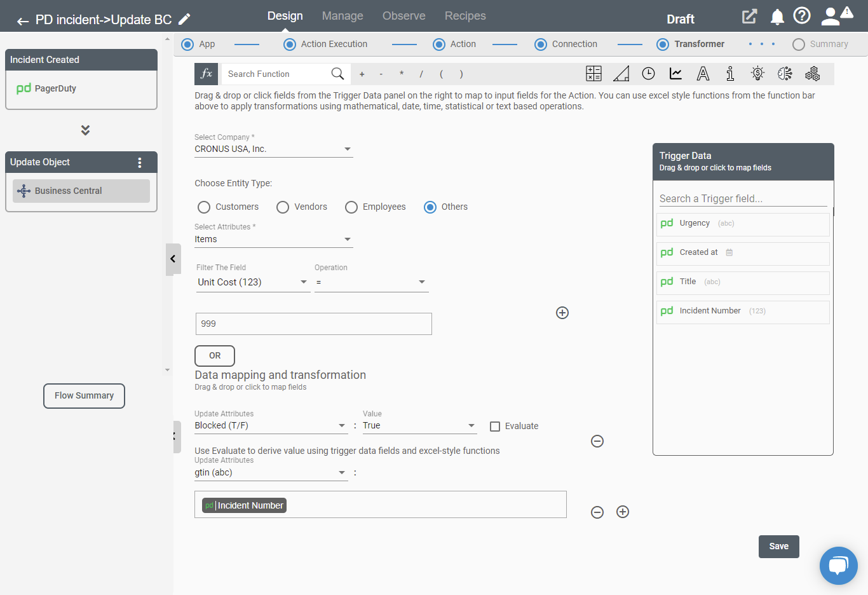Click the double chevron between flow steps
This screenshot has width=868, height=595.
point(85,130)
